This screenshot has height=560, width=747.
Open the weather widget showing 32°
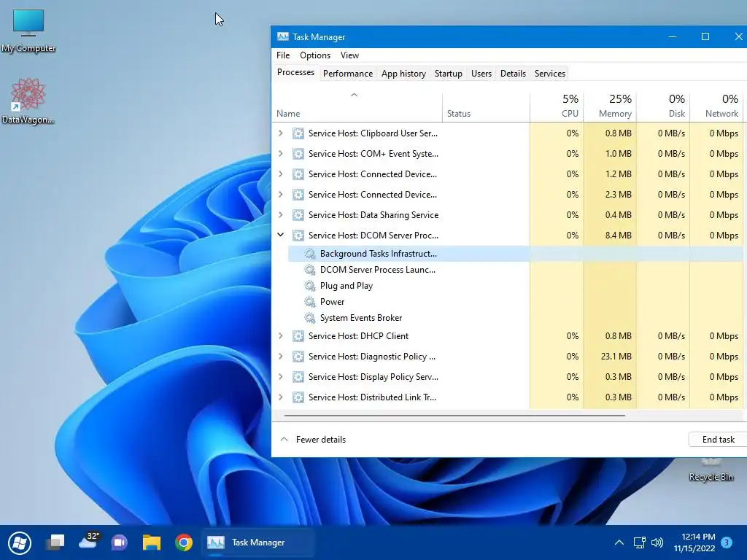[88, 541]
